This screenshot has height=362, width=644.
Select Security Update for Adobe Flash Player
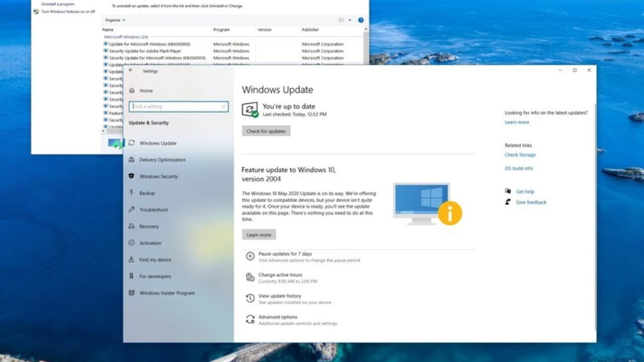click(x=145, y=51)
